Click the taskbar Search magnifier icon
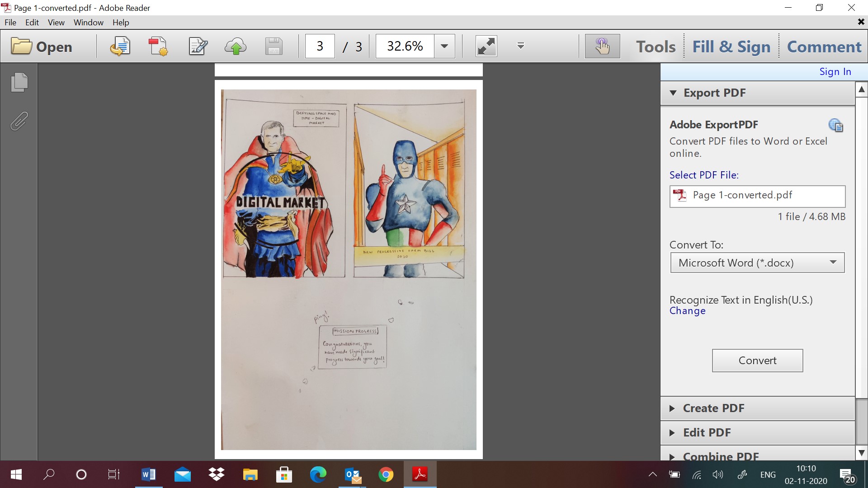The width and height of the screenshot is (868, 488). tap(49, 474)
